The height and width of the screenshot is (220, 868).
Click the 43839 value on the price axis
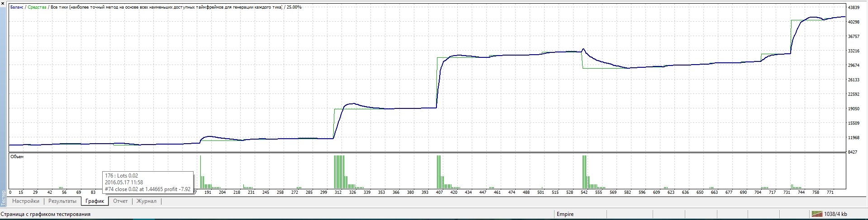[854, 8]
